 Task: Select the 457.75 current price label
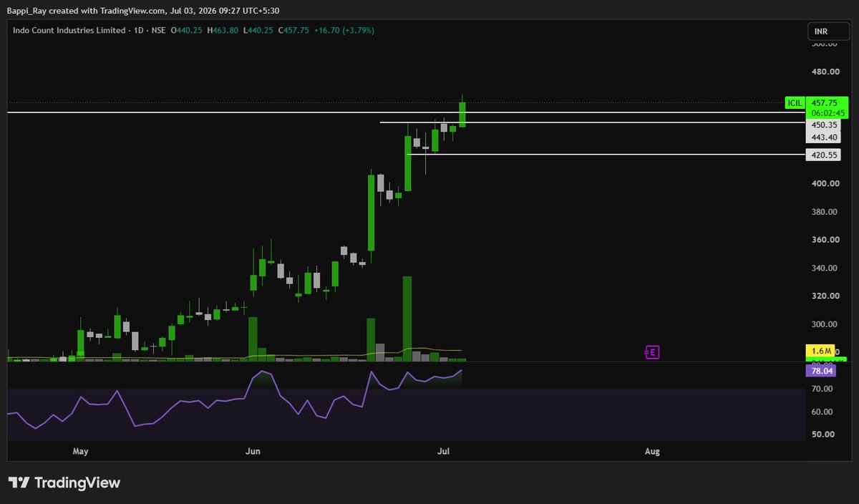[825, 103]
